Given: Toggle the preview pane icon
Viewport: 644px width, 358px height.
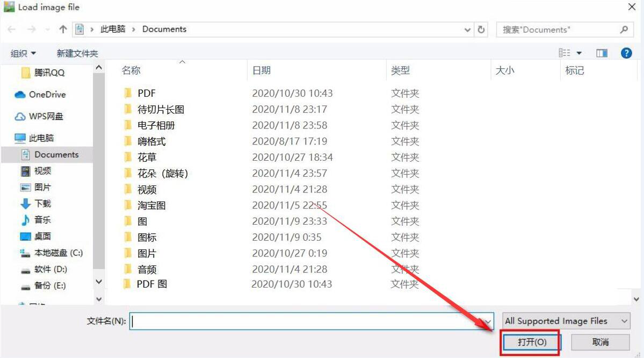Looking at the screenshot, I should [602, 53].
